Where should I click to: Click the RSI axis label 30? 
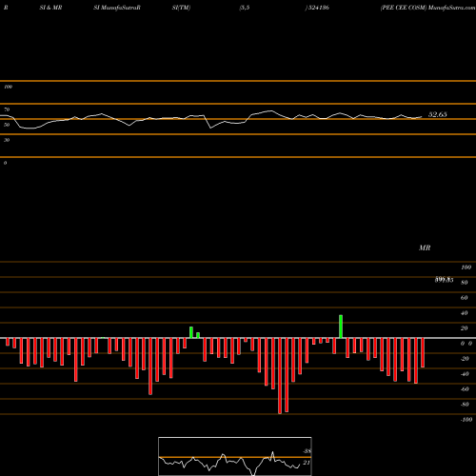[7, 140]
